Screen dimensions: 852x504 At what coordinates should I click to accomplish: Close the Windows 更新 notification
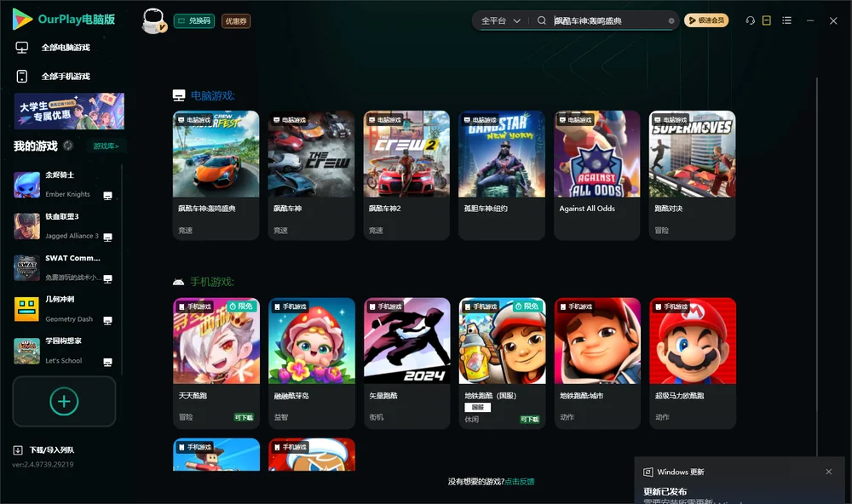829,472
